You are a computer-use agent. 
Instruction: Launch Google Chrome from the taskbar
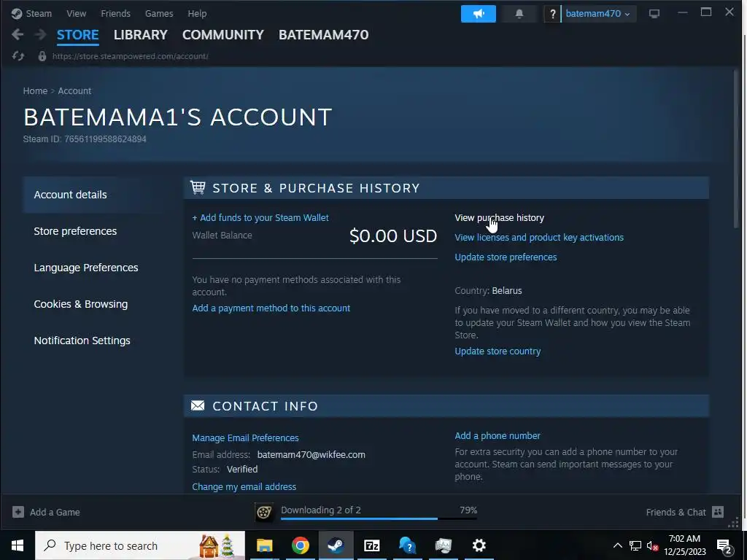[300, 545]
